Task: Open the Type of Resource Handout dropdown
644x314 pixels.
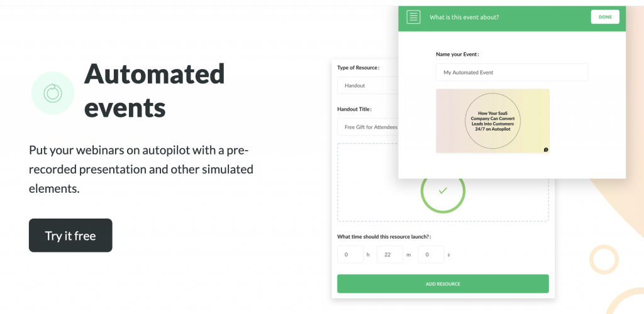Action: point(367,85)
